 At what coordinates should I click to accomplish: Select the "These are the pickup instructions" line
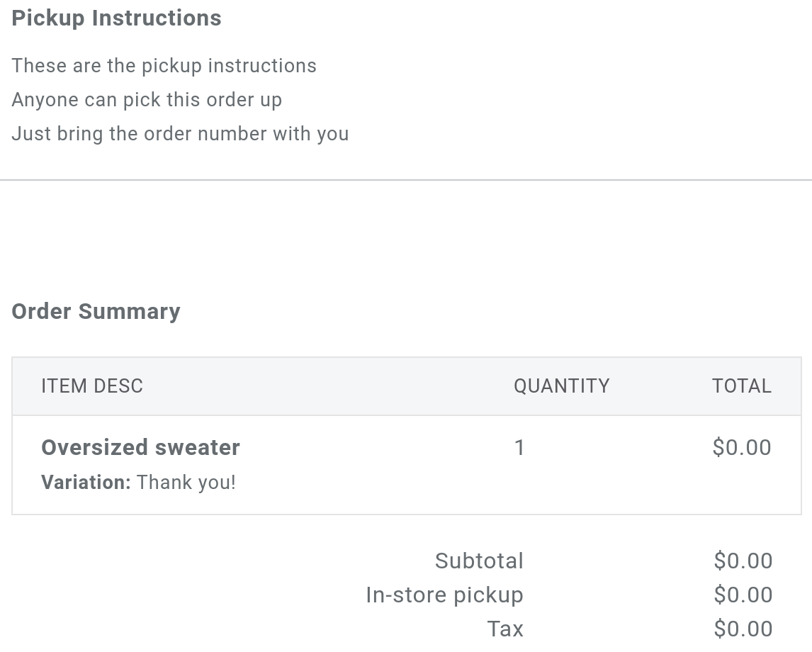pyautogui.click(x=164, y=66)
